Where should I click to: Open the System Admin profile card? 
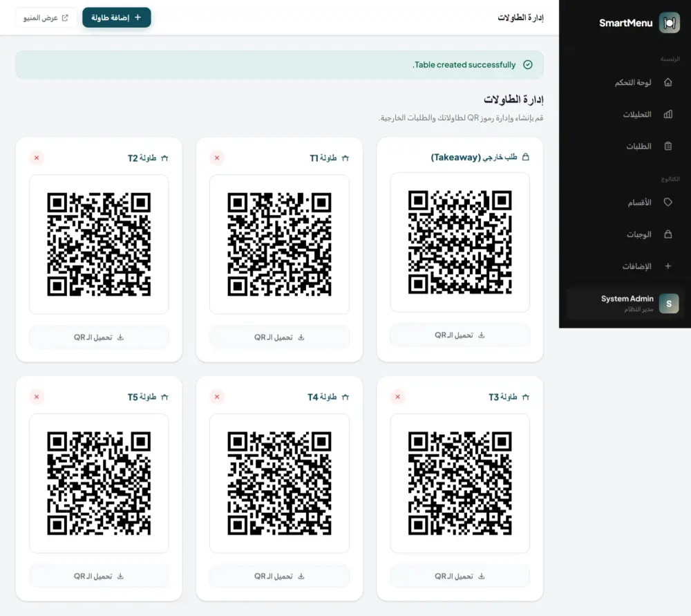click(625, 304)
